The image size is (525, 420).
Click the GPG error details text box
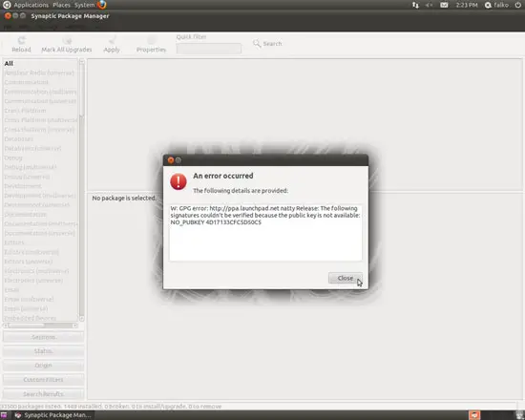[265, 233]
